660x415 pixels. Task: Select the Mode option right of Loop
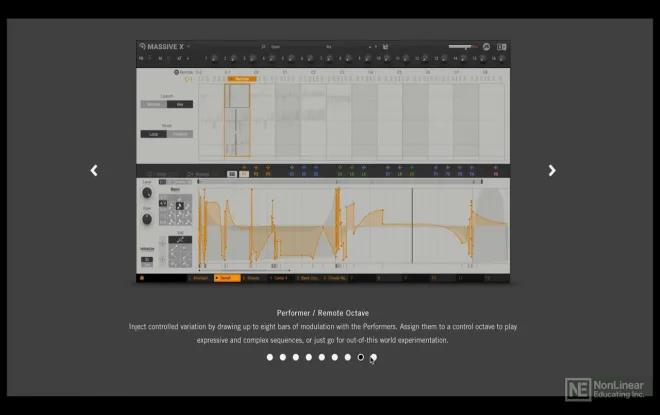tap(180, 134)
